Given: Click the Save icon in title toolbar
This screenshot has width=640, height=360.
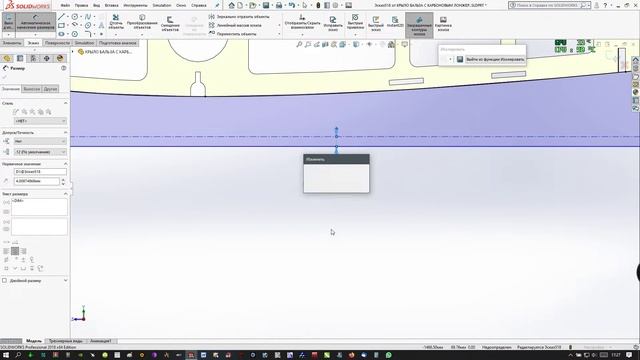Looking at the screenshot, I should tap(266, 5).
